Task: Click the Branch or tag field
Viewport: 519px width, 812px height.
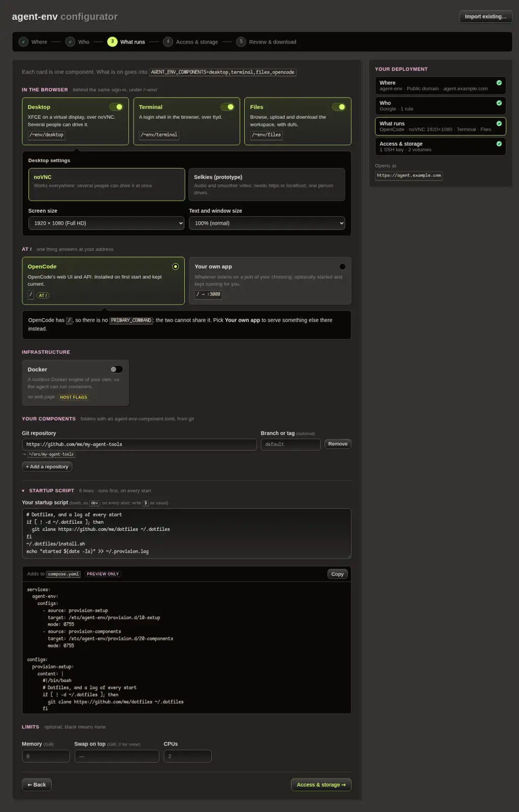Action: tap(290, 445)
